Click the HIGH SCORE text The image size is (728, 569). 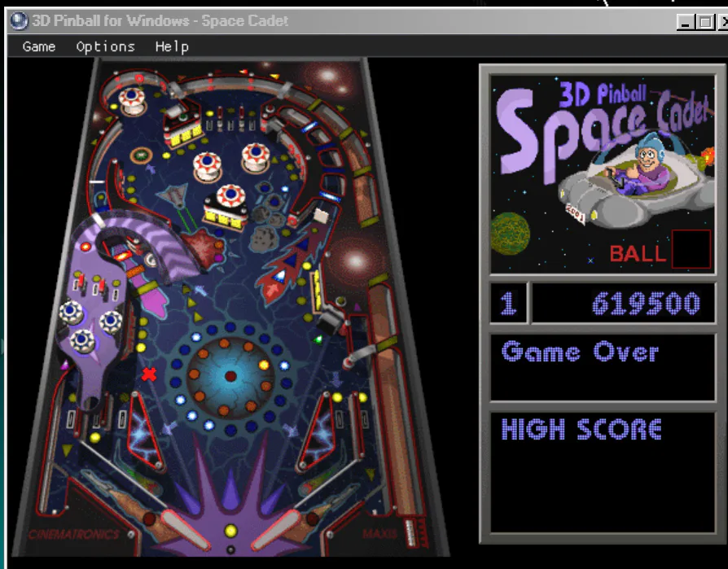click(x=581, y=429)
